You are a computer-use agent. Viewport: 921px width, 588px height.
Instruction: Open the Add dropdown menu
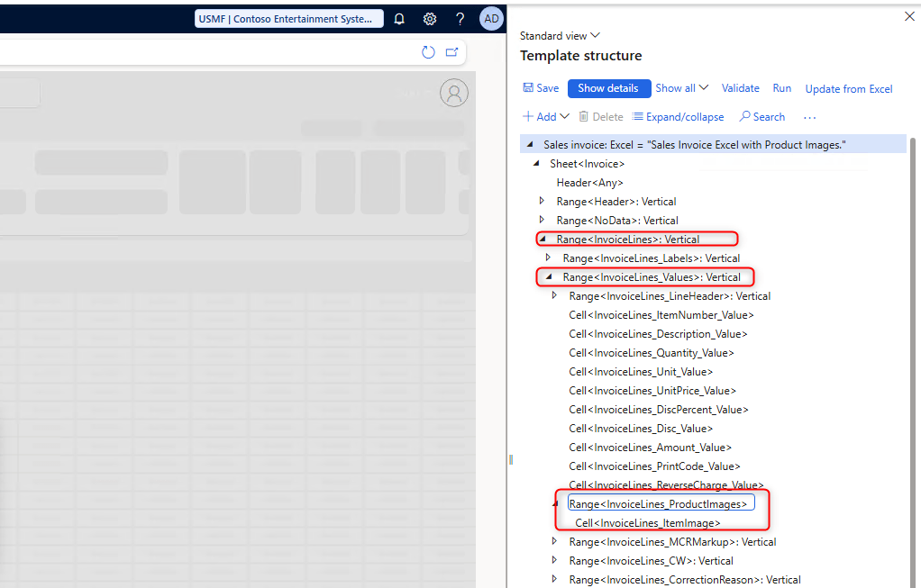546,117
